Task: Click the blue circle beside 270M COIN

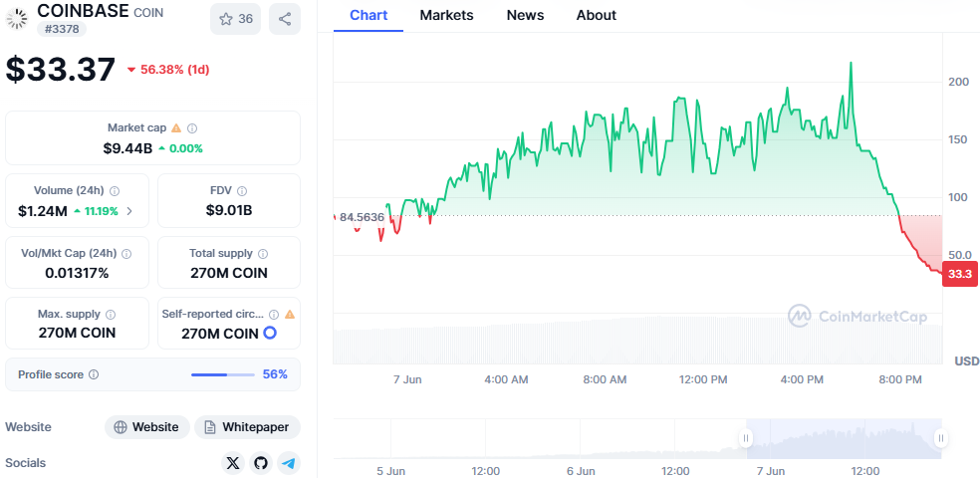Action: coord(270,333)
